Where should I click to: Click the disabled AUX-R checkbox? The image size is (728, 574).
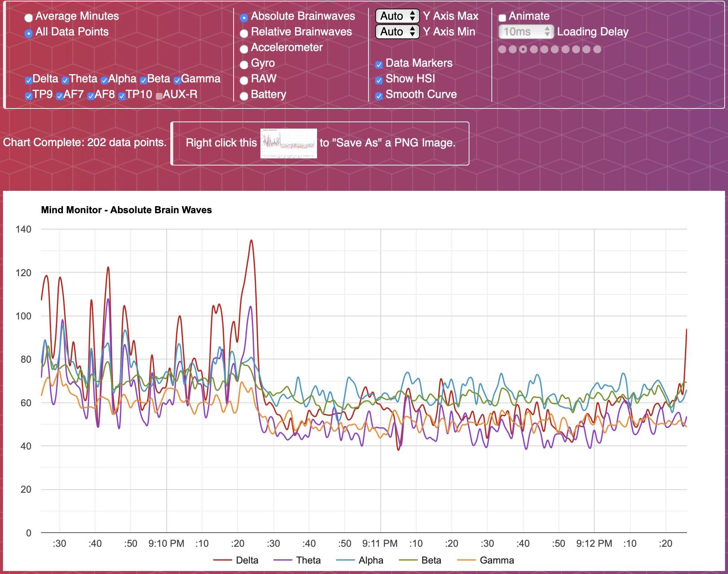(159, 96)
